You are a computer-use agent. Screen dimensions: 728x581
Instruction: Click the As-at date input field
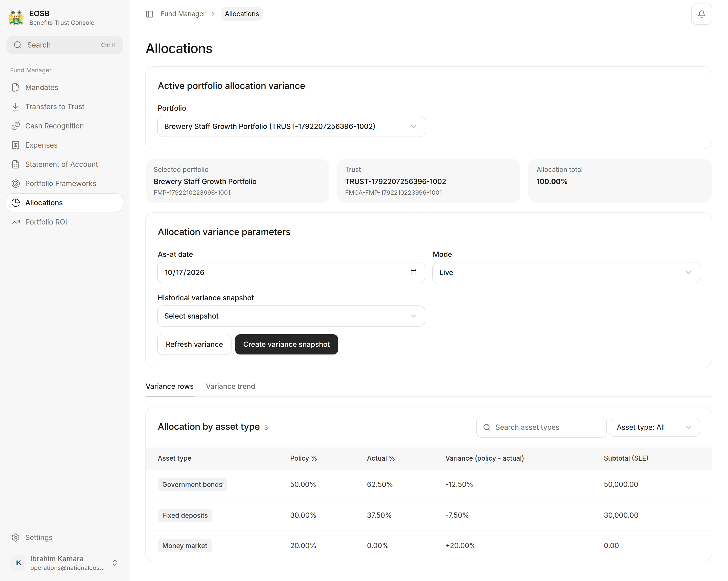(291, 273)
